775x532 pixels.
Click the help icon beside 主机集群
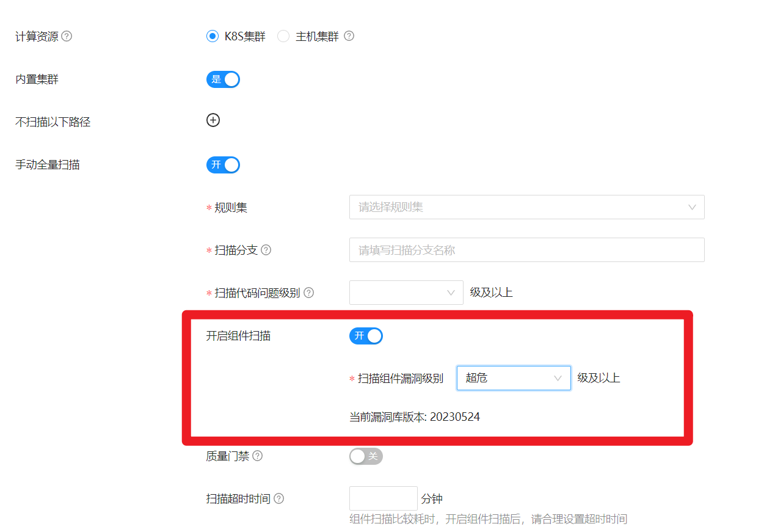pos(348,36)
